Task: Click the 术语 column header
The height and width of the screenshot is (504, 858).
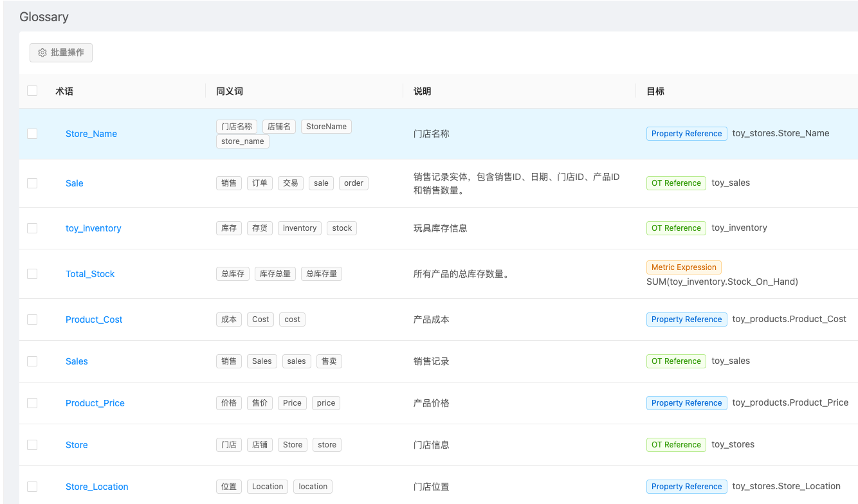Action: 64,91
